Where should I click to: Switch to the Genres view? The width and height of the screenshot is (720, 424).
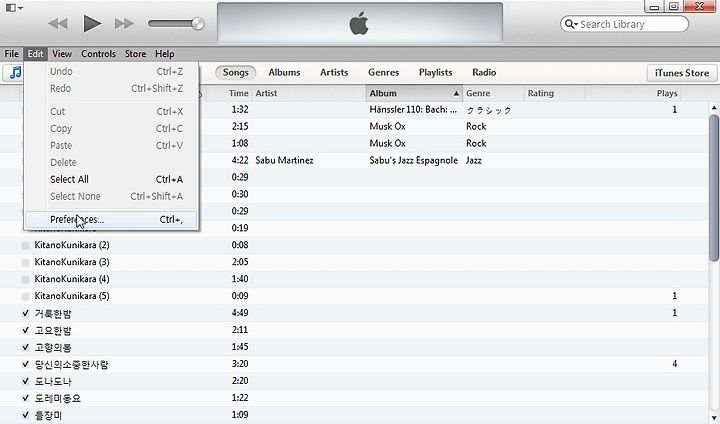(x=383, y=73)
